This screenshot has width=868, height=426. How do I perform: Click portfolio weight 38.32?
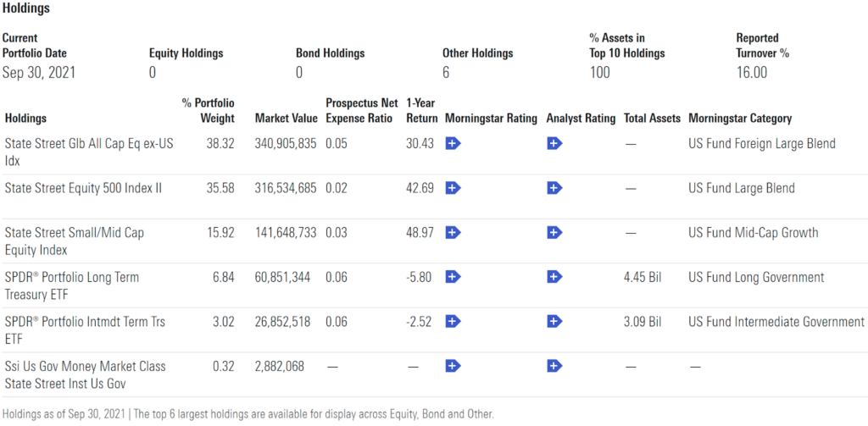pos(220,144)
